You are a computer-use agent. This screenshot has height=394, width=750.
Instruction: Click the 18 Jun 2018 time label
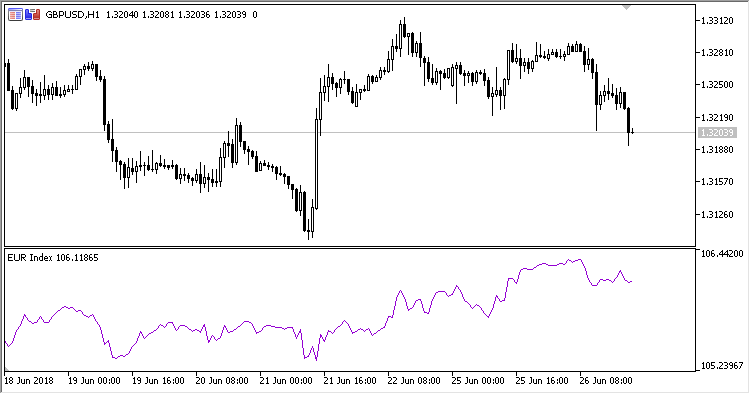coord(29,381)
